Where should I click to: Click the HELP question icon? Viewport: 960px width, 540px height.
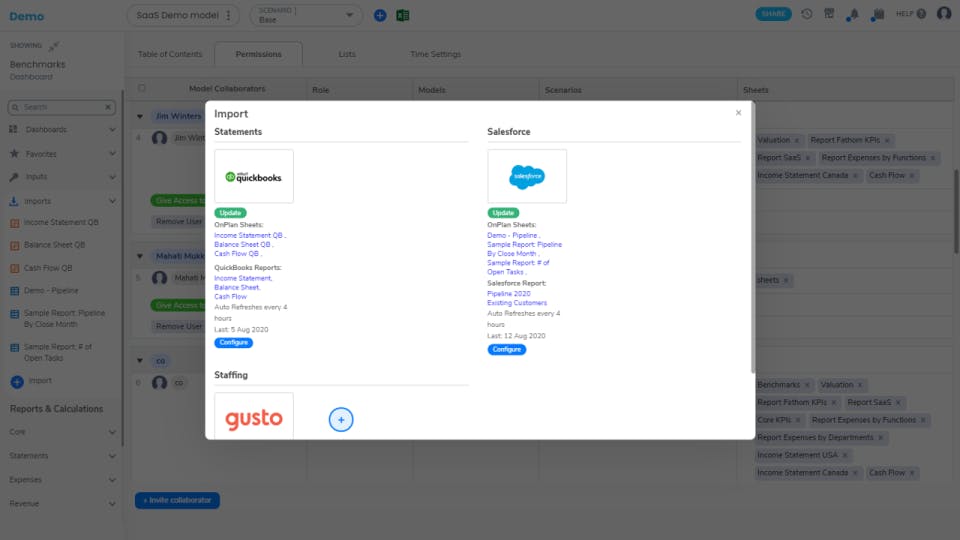pos(921,14)
